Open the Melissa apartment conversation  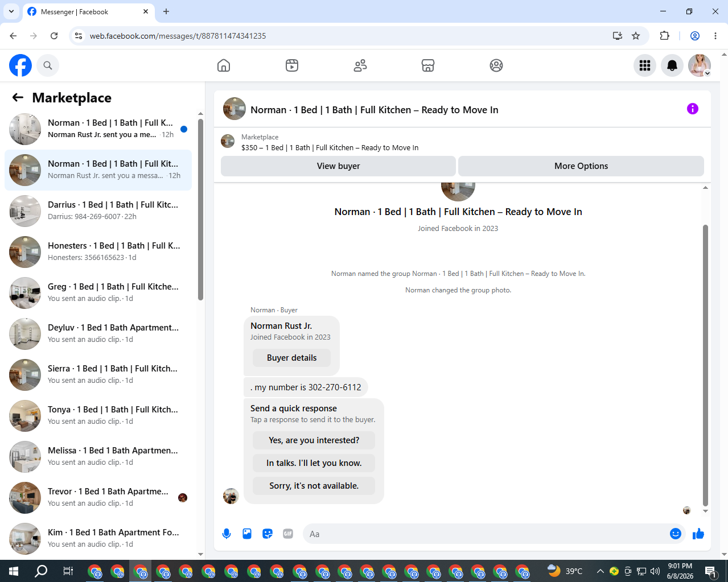pos(98,457)
